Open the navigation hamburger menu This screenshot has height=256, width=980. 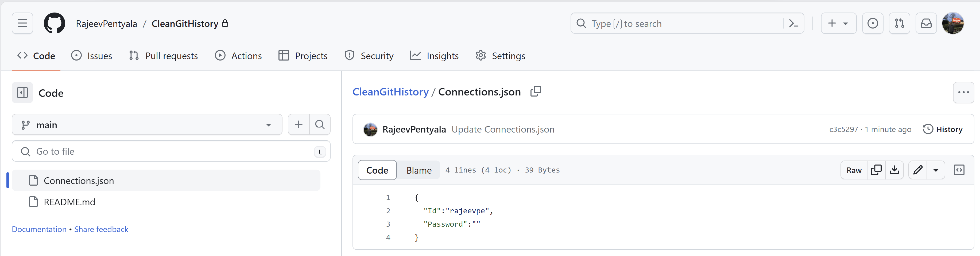click(22, 23)
